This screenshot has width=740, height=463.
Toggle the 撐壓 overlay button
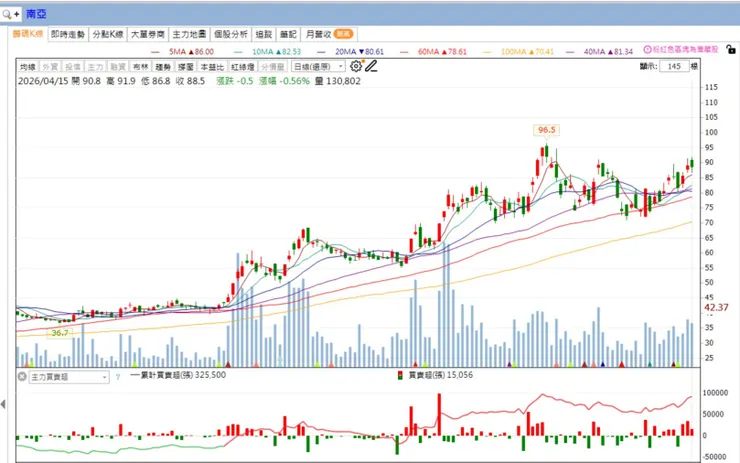[185, 67]
